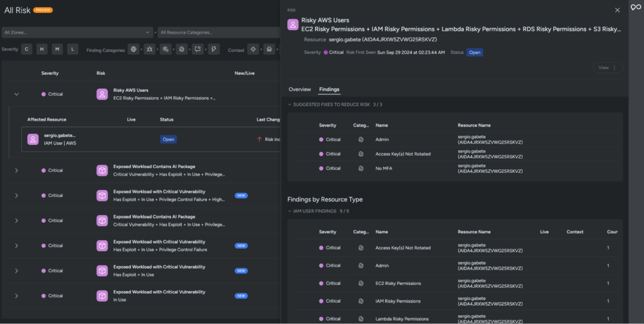Click the category icon in Lambda Risky Permissions row
This screenshot has width=644, height=324.
[361, 318]
